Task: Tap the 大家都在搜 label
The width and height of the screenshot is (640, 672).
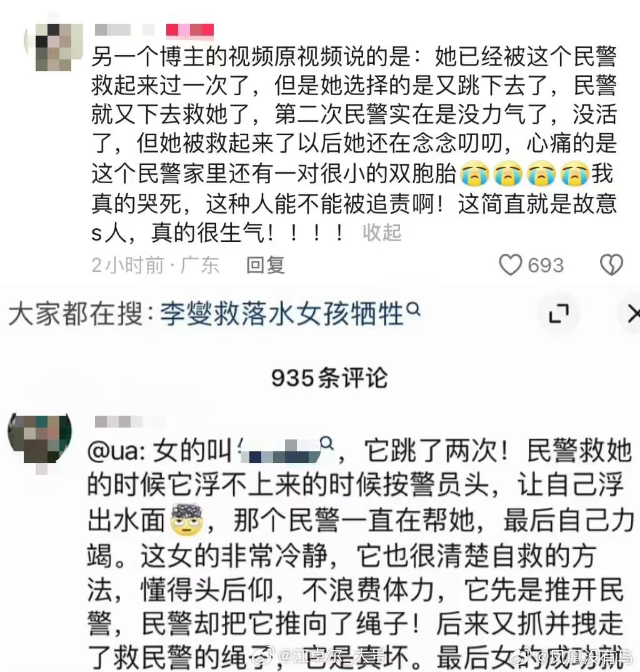Action: pyautogui.click(x=76, y=314)
